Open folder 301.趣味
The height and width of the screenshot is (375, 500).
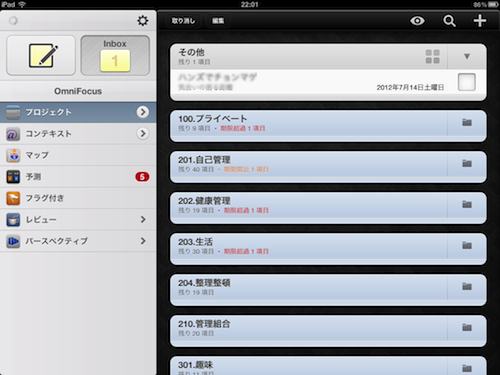coord(328,366)
